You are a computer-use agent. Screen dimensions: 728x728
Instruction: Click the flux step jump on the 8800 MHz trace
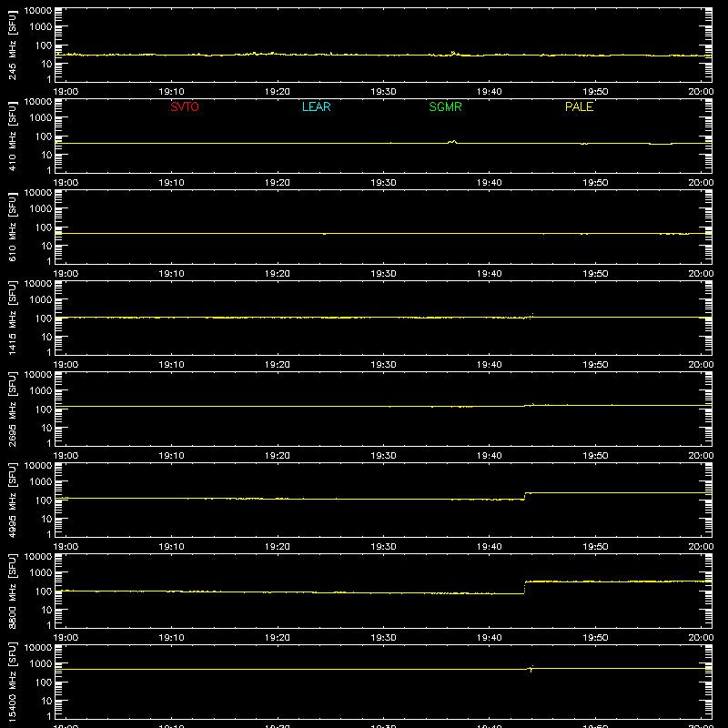point(525,587)
